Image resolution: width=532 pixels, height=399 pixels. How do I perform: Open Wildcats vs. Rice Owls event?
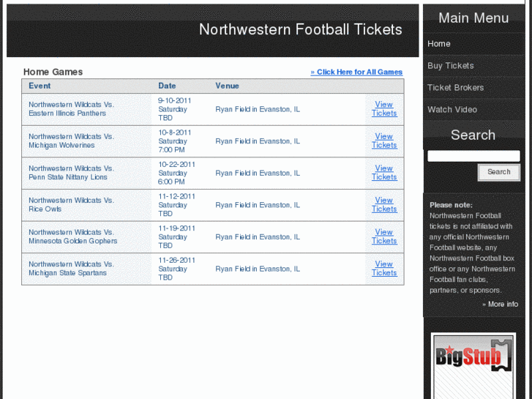(71, 204)
